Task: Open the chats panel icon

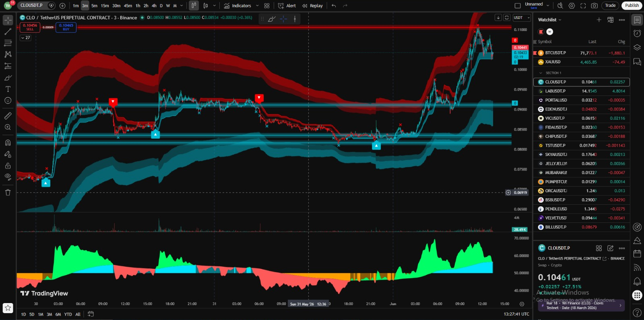Action: tap(637, 62)
